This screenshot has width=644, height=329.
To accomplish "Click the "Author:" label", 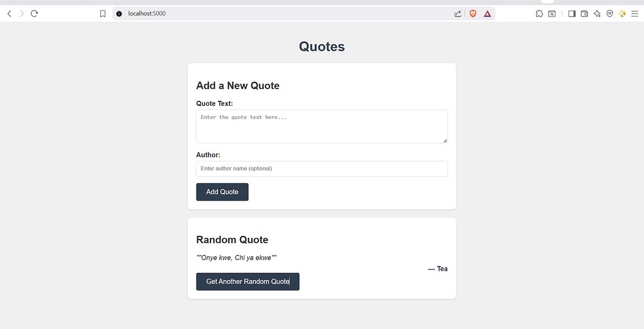I will coord(208,155).
